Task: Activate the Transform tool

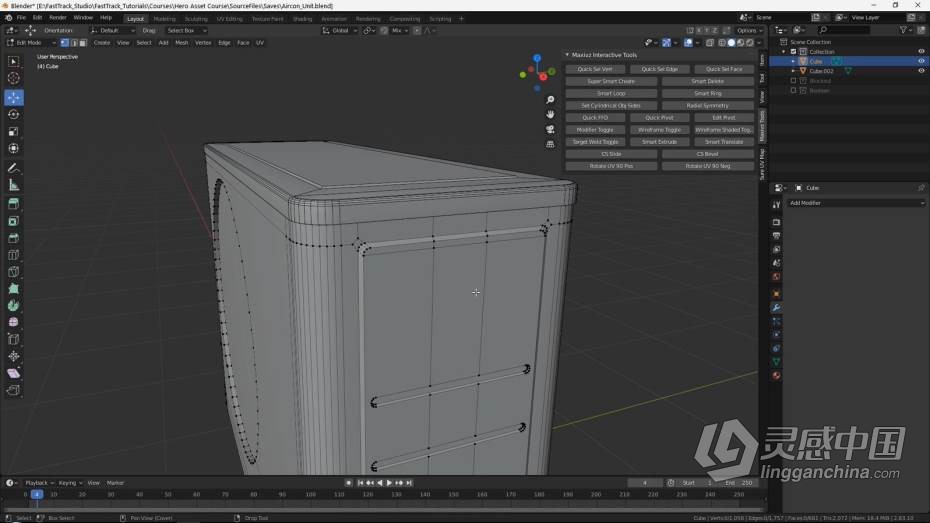Action: click(x=14, y=148)
